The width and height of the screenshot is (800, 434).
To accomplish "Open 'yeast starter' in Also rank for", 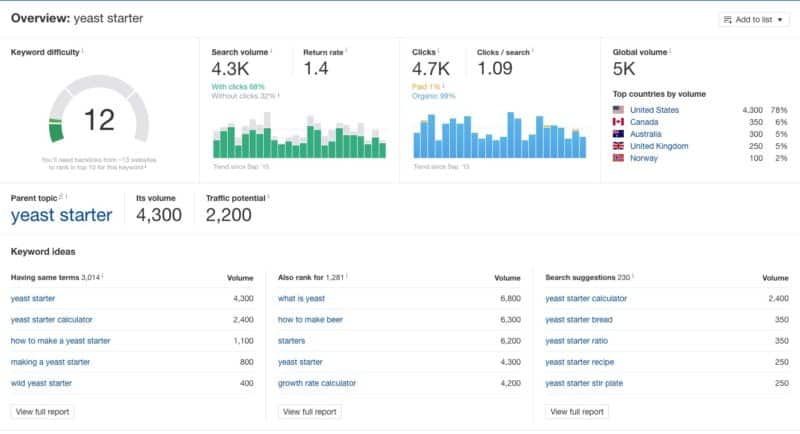I will tap(300, 362).
